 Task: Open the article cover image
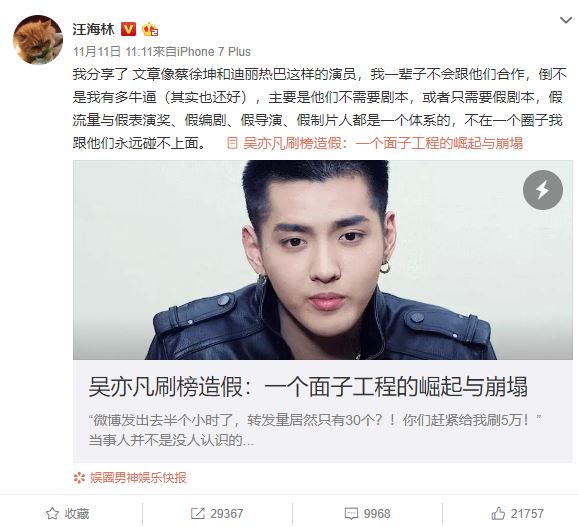[x=323, y=260]
